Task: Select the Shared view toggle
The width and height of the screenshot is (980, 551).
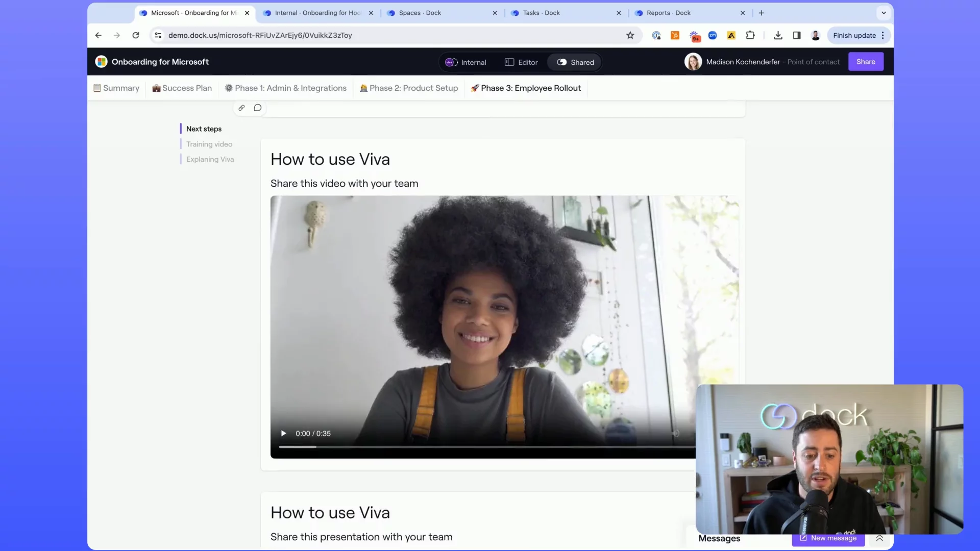Action: 575,62
